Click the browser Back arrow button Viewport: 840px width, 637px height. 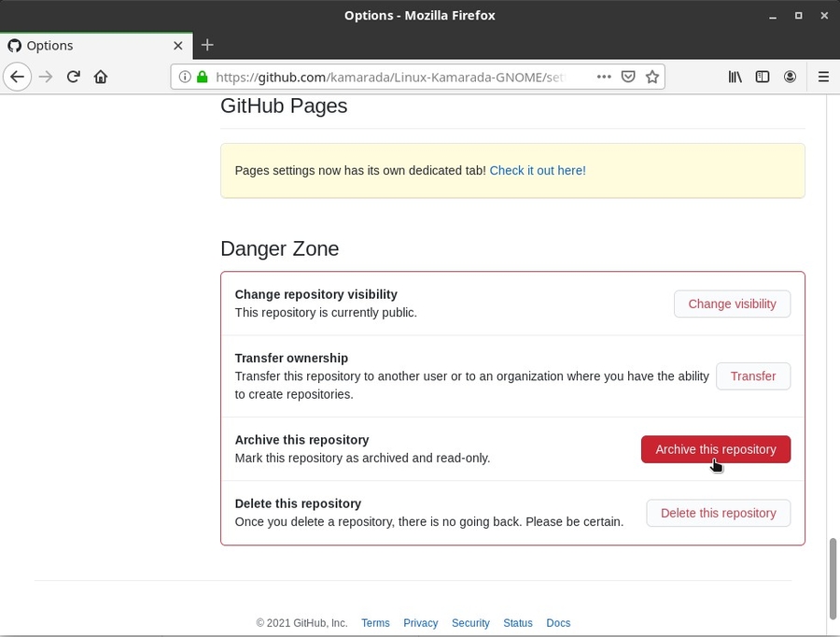point(17,78)
